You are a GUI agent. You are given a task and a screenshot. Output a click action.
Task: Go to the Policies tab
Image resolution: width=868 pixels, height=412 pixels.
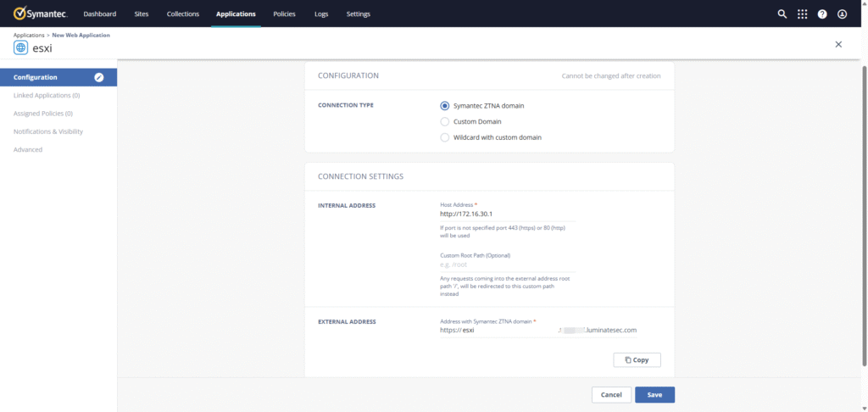(284, 14)
